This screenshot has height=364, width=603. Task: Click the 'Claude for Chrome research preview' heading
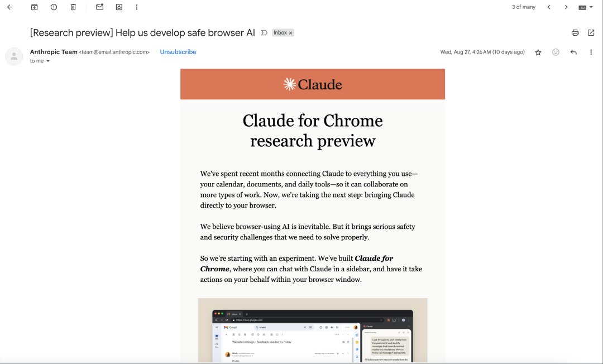tap(313, 131)
